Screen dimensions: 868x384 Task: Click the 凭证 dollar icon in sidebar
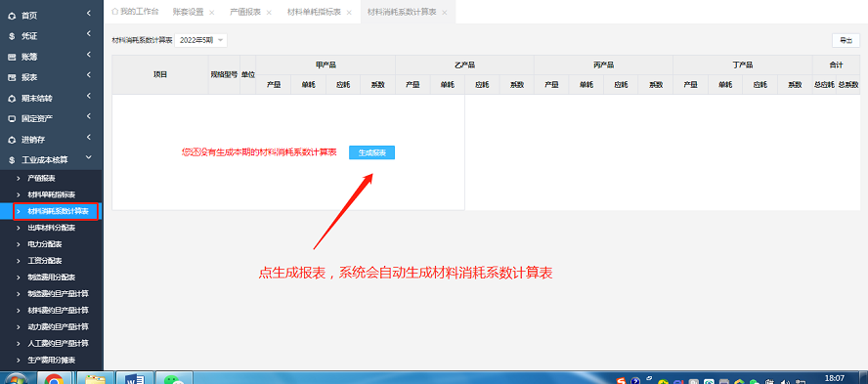pos(12,36)
